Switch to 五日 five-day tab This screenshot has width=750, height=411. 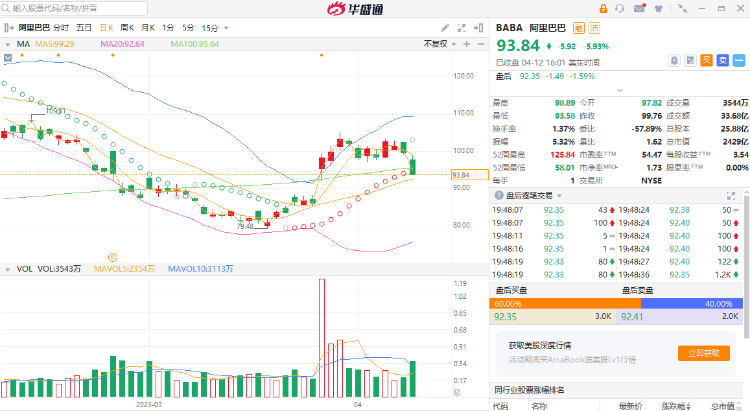[84, 28]
